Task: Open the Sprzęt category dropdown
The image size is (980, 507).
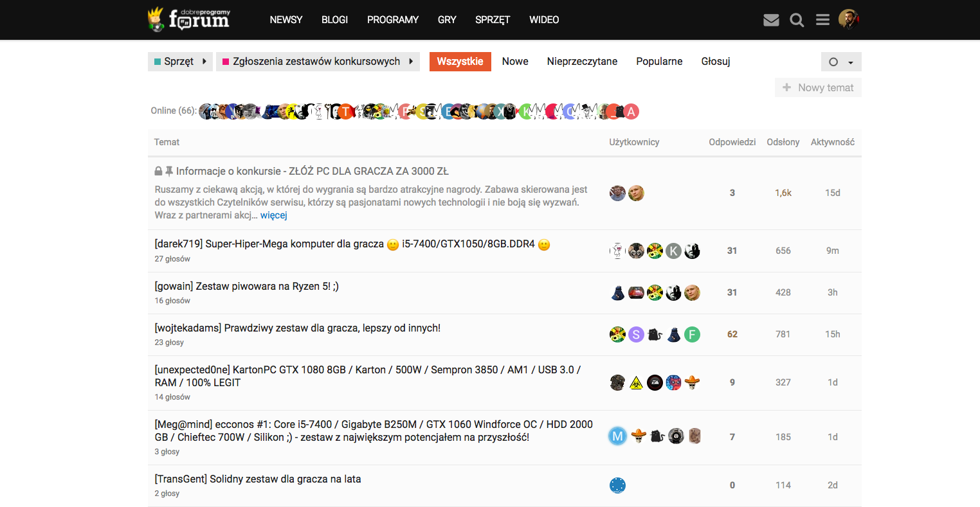Action: [180, 62]
